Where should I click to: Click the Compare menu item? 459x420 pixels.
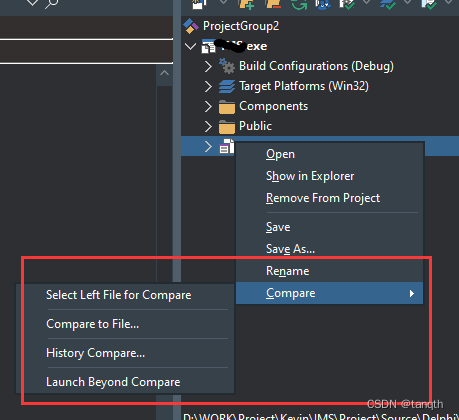click(x=329, y=293)
